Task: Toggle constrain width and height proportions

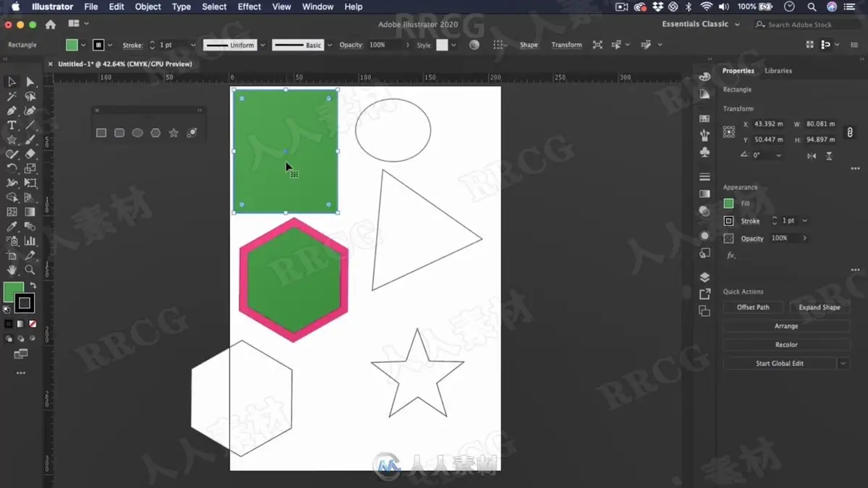Action: [850, 132]
